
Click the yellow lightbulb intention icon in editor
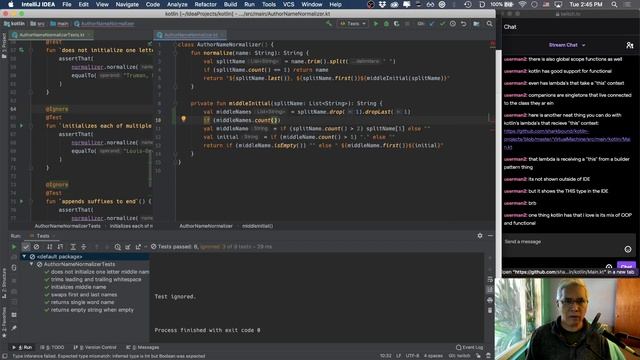(x=184, y=119)
